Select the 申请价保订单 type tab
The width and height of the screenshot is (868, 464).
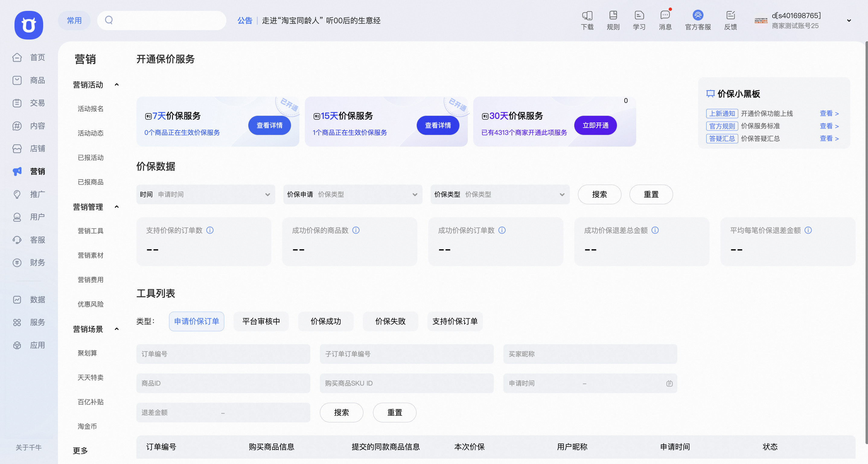coord(196,321)
